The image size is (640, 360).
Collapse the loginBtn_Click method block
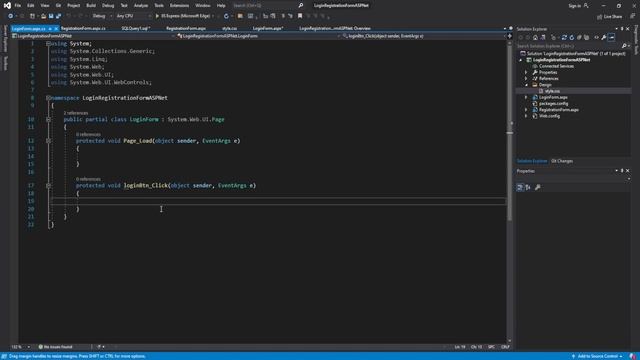(48, 186)
